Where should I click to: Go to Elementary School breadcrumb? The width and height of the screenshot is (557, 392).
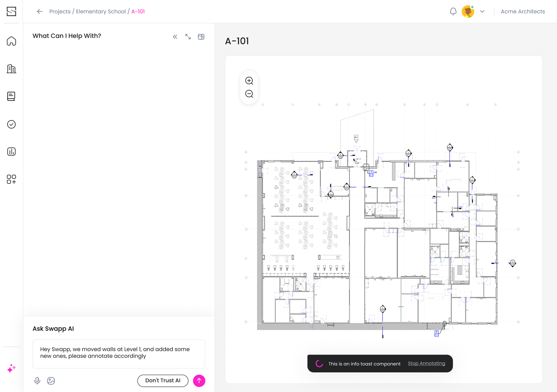[101, 11]
